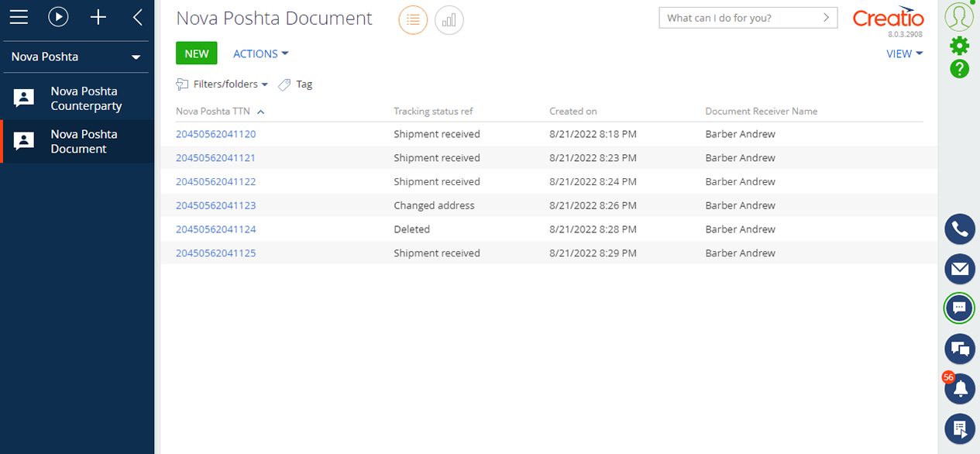The height and width of the screenshot is (454, 980).
Task: Collapse the side panel with chevron icon
Action: click(x=137, y=16)
